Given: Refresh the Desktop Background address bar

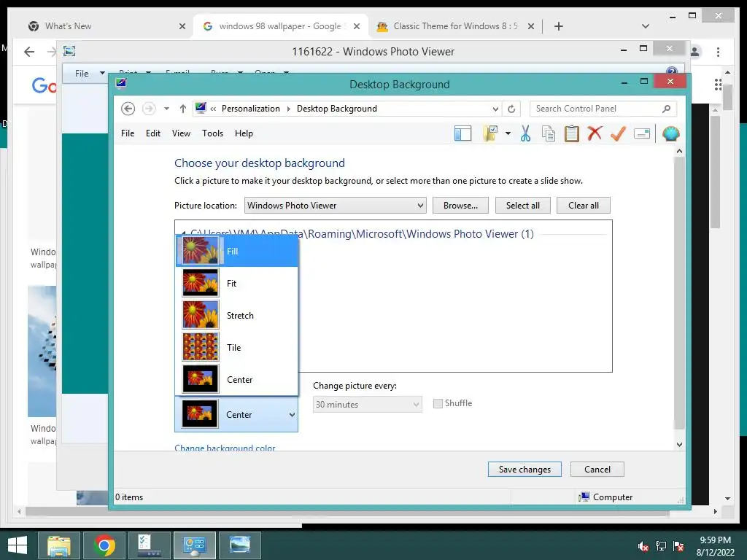Looking at the screenshot, I should (x=511, y=109).
